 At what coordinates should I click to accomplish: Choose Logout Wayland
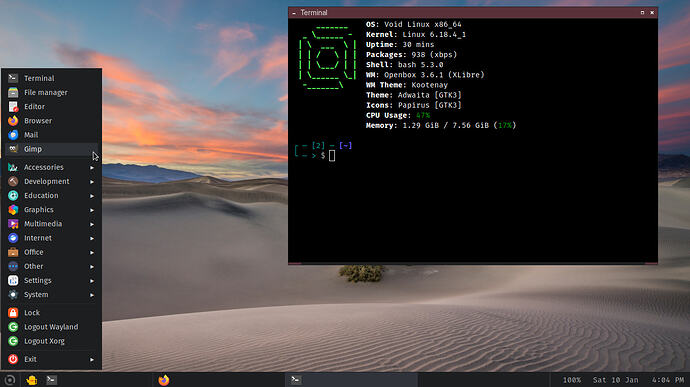(x=51, y=327)
